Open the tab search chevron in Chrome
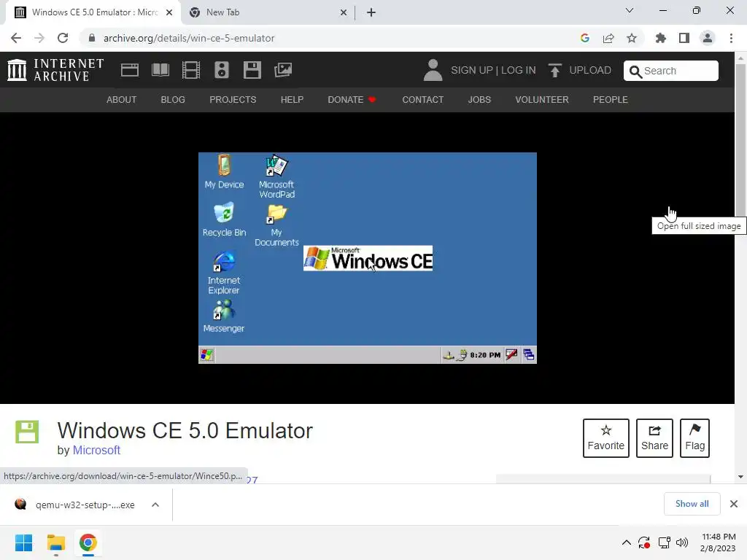Viewport: 747px width, 560px height. click(x=630, y=10)
